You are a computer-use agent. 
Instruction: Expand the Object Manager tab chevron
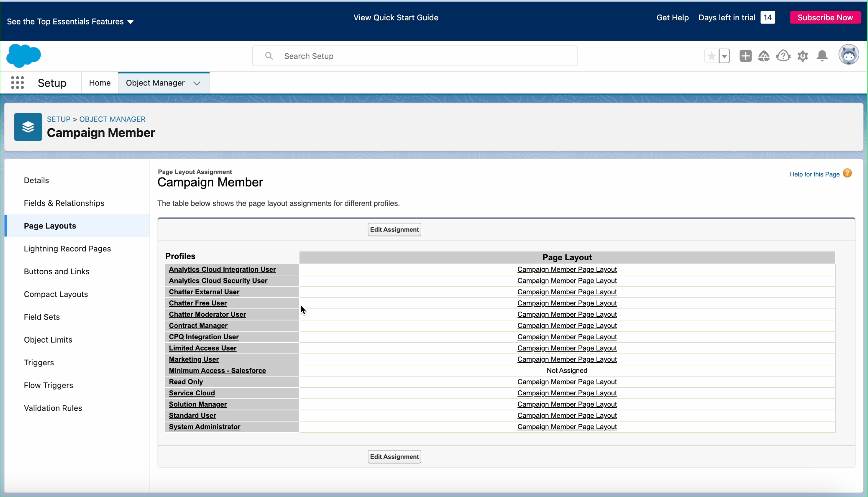point(197,83)
